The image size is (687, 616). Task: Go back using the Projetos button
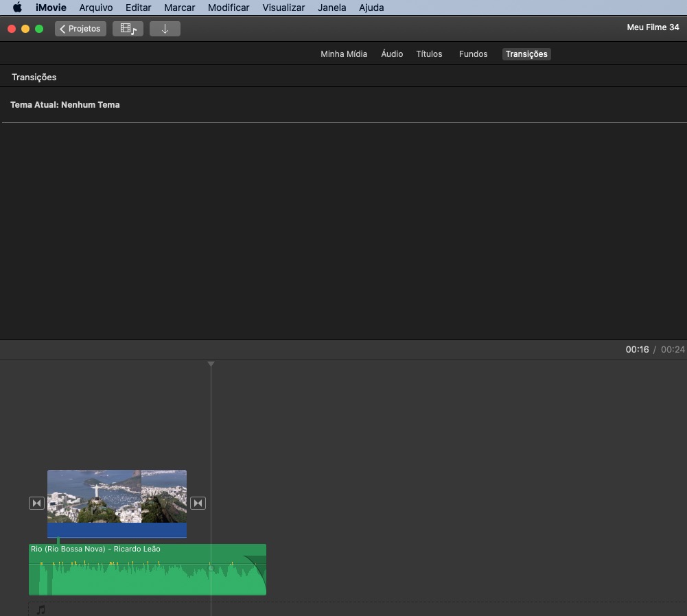click(x=80, y=29)
